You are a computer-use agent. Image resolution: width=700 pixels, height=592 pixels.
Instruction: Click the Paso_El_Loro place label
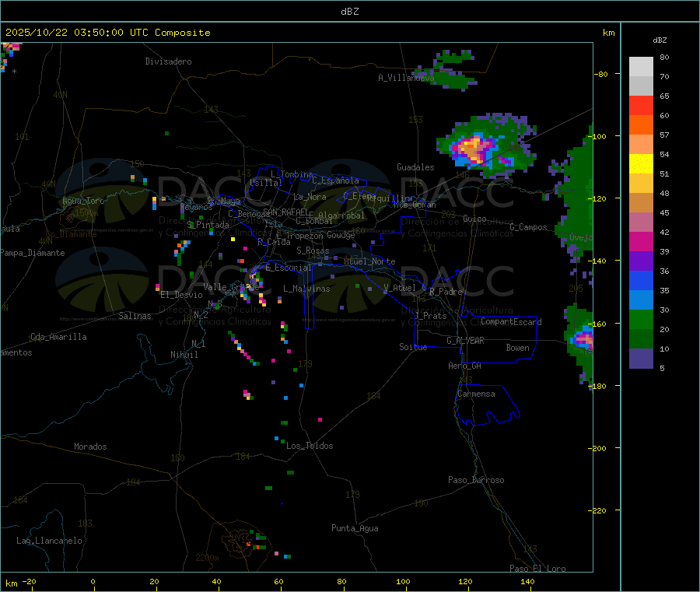click(x=538, y=569)
